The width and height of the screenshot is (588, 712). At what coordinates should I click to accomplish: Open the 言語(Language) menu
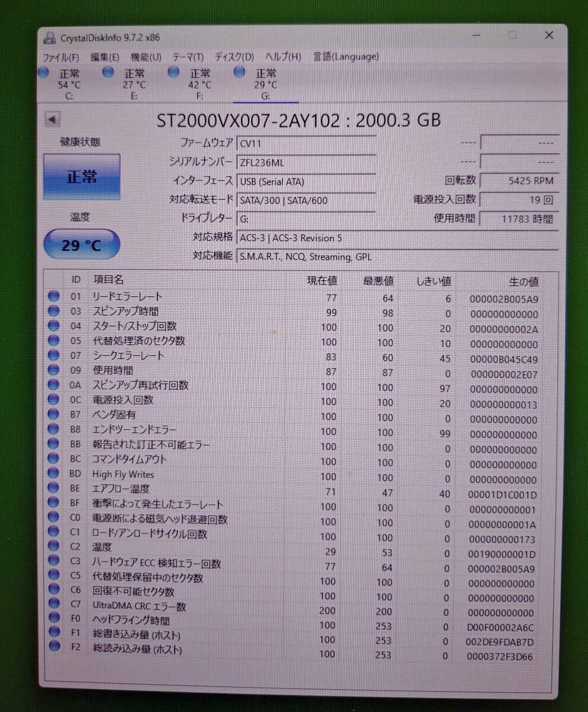pyautogui.click(x=346, y=57)
